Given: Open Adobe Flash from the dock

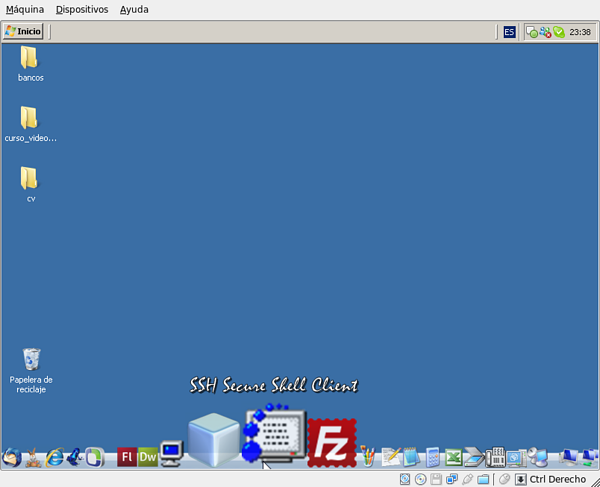Looking at the screenshot, I should pyautogui.click(x=126, y=457).
